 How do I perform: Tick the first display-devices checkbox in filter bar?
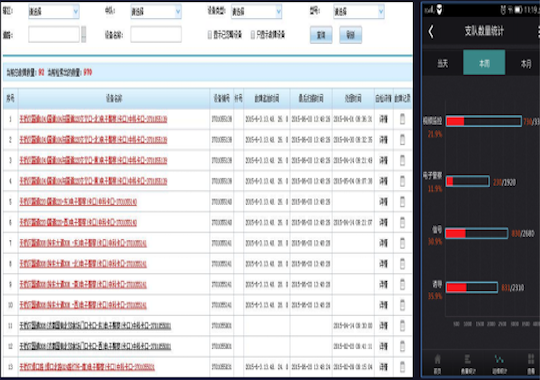pos(210,35)
